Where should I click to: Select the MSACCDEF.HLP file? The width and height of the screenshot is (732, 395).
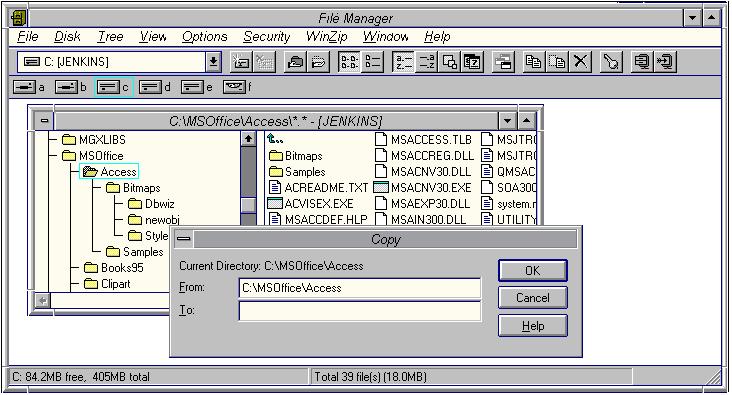point(318,219)
